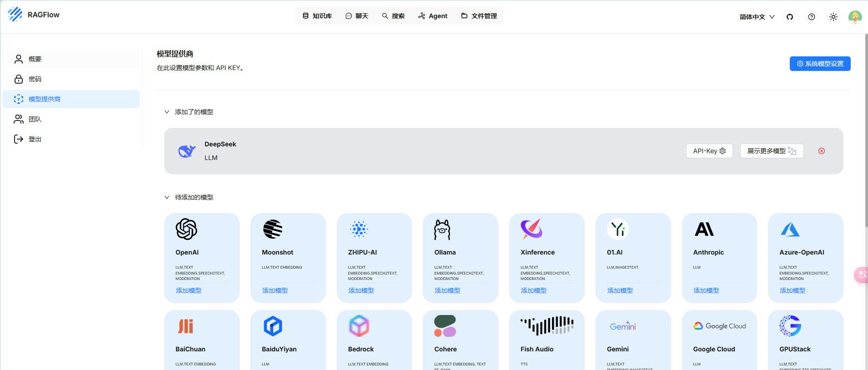This screenshot has height=370, width=868.
Task: Open the language dropdown 简体中文
Action: pyautogui.click(x=757, y=17)
